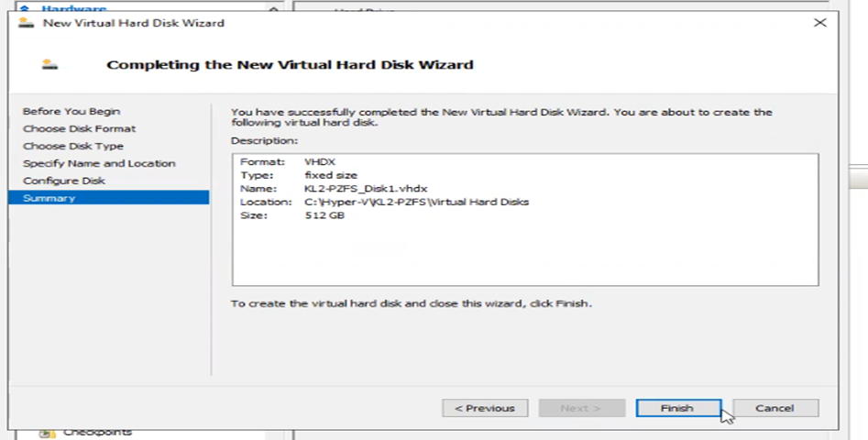Open the Choose Disk Format step
The height and width of the screenshot is (440, 868).
(x=79, y=128)
